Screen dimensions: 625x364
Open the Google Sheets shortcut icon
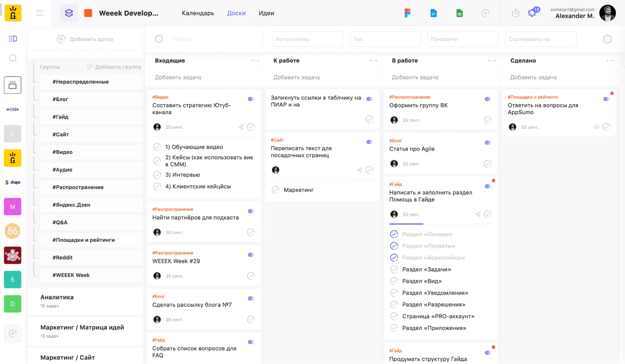459,13
